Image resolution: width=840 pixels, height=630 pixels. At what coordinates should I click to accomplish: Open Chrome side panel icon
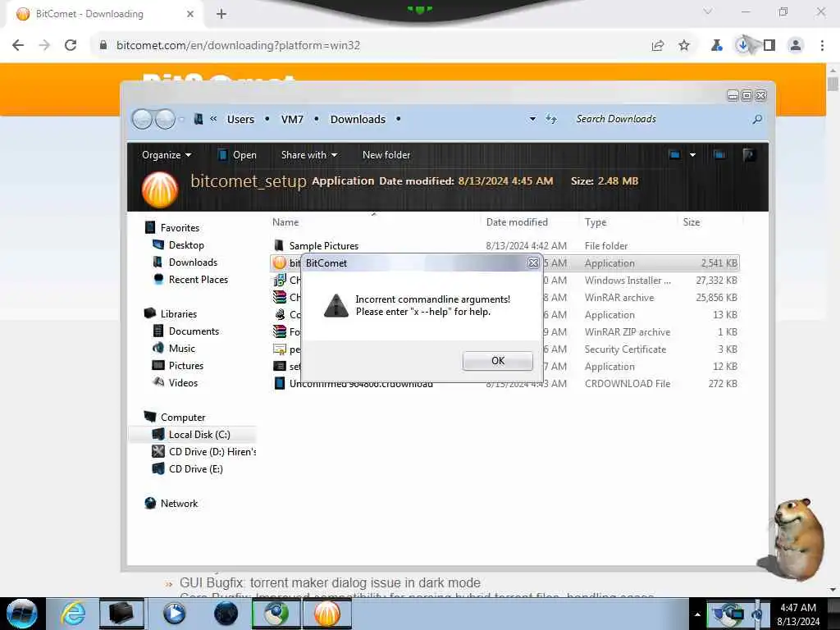tap(769, 45)
